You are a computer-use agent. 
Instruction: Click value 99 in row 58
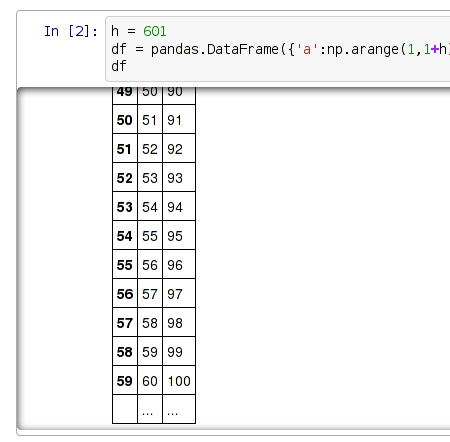tap(179, 351)
